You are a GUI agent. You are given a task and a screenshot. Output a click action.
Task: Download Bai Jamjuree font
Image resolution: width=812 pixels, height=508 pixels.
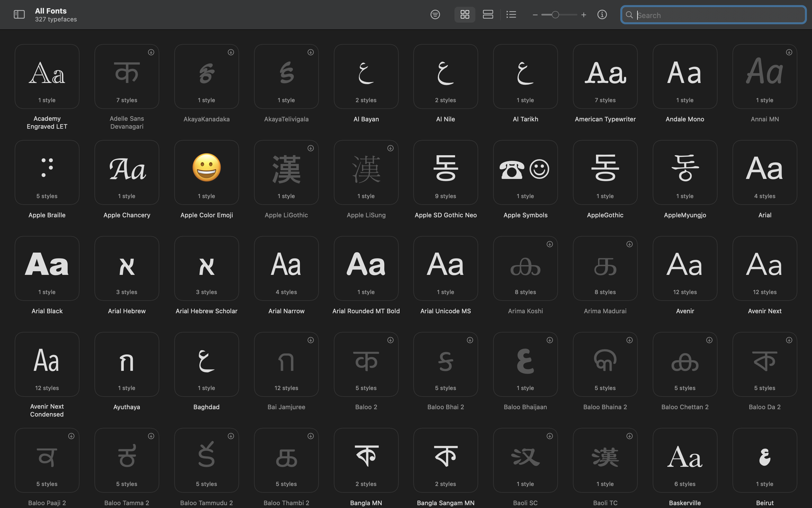pyautogui.click(x=311, y=340)
